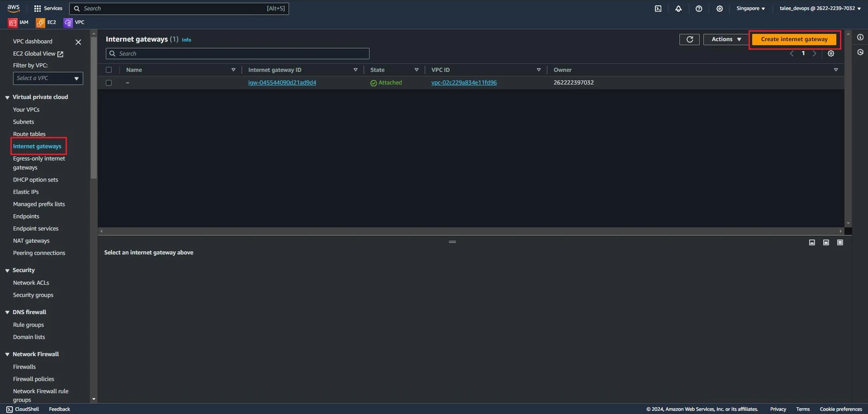Open VPC shortcut in favorites bar
Viewport: 868px width, 414px height.
[x=74, y=22]
